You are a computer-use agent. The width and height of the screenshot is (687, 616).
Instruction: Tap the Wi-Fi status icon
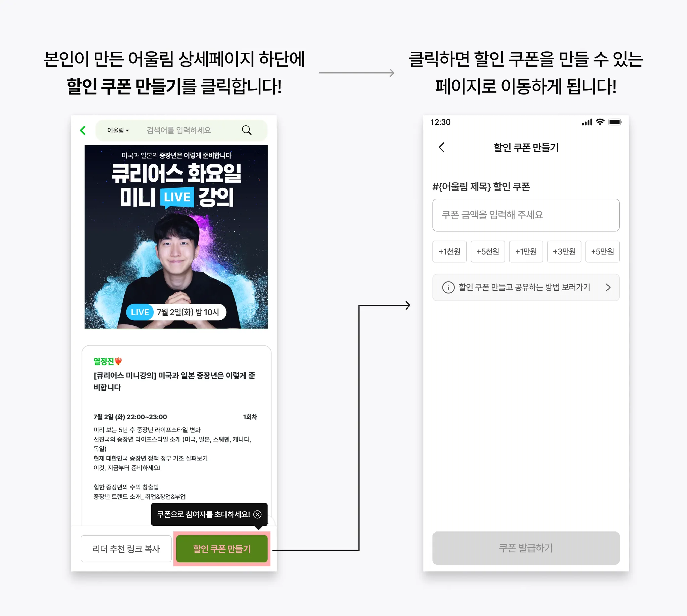click(600, 122)
